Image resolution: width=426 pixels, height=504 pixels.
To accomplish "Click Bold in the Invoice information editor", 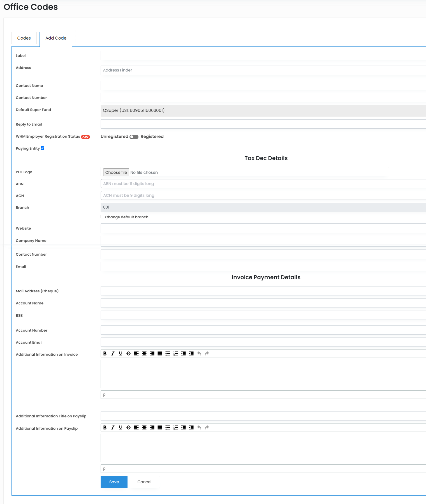I will pyautogui.click(x=105, y=353).
